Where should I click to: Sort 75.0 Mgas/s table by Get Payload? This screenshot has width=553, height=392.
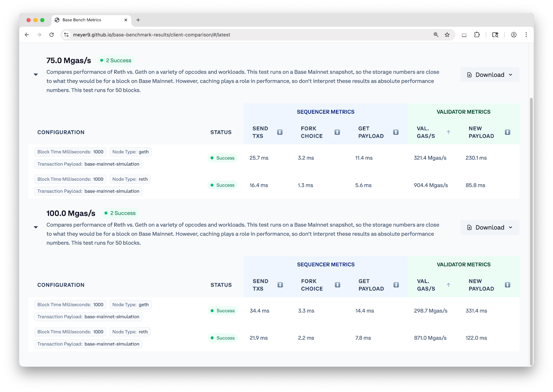(x=396, y=132)
